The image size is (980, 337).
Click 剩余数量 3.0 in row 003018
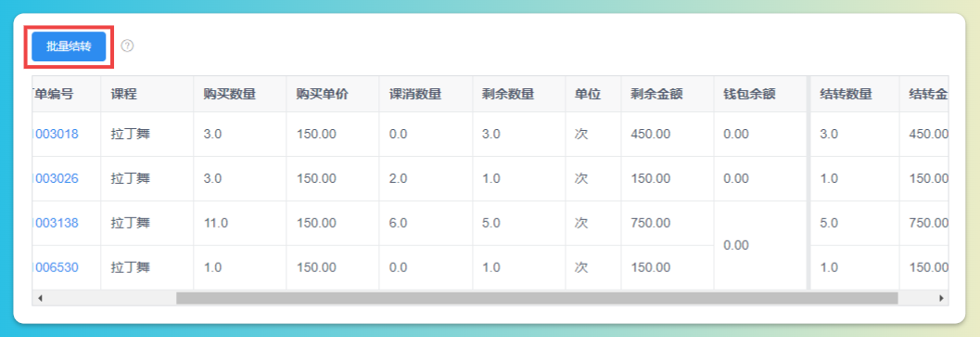[x=491, y=134]
